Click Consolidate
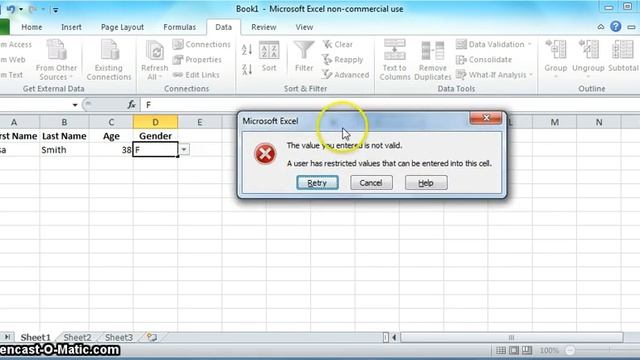This screenshot has height=360, width=640. pos(484,60)
